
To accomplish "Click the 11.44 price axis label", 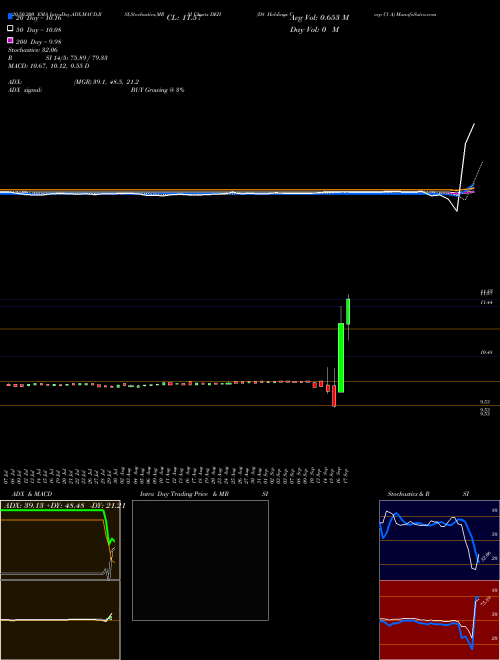I will pyautogui.click(x=487, y=302).
